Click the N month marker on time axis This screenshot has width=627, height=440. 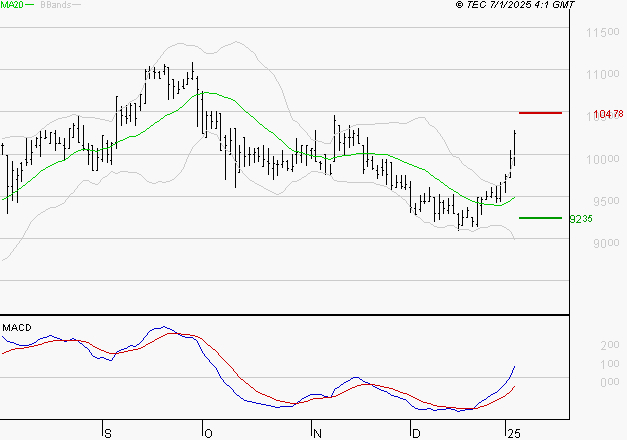[x=317, y=433]
